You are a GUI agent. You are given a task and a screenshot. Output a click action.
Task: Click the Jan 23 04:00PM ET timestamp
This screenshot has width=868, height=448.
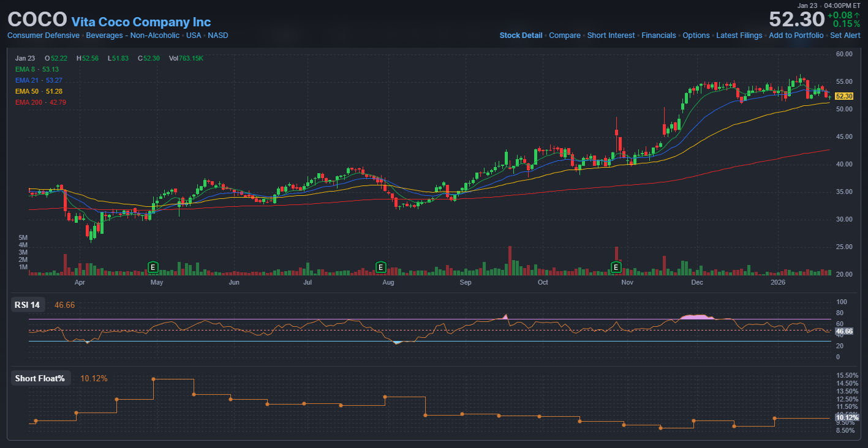(x=829, y=5)
